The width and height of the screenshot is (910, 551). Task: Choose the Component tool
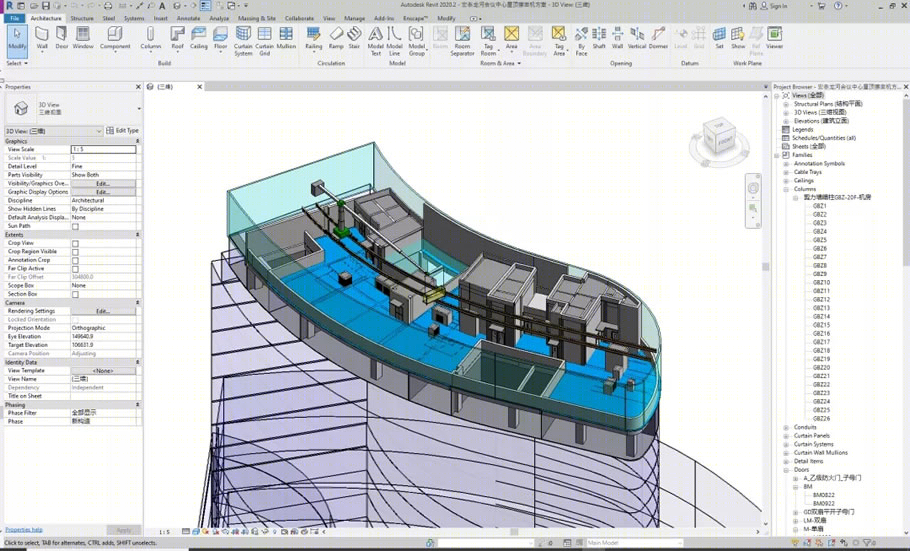coord(115,39)
